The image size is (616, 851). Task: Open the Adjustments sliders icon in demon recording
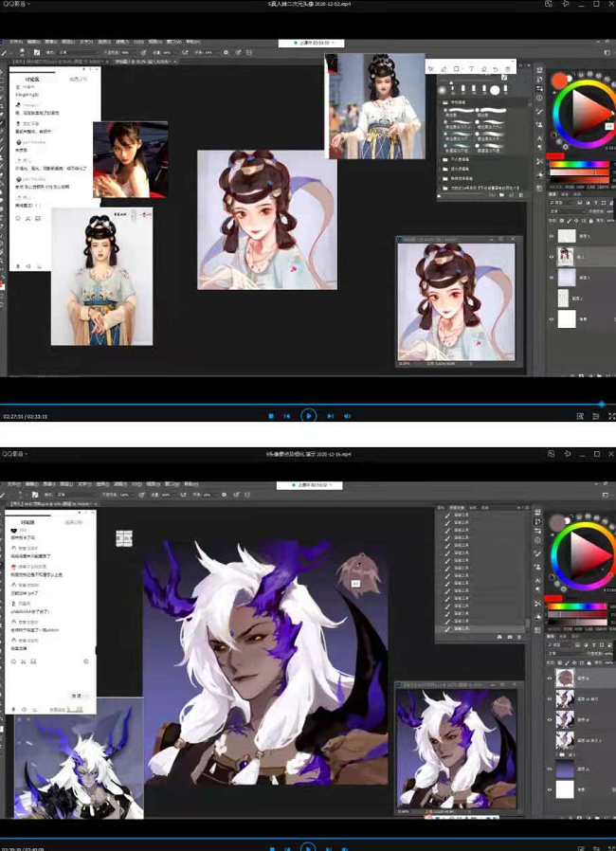click(537, 531)
